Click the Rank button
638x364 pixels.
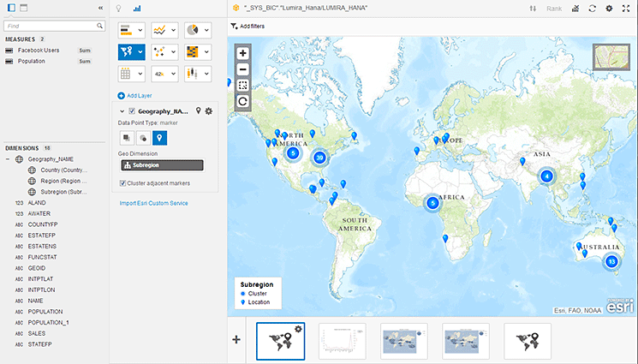pyautogui.click(x=554, y=9)
